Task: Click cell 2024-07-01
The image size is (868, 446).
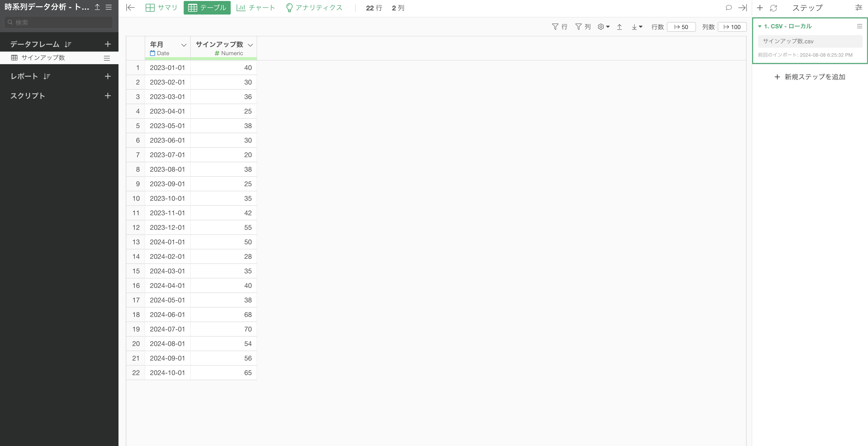Action: tap(167, 329)
